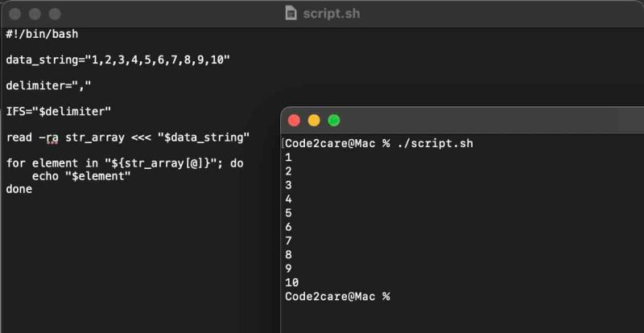Click the editor window's gray minimize button
Image resolution: width=644 pixels, height=333 pixels.
click(x=35, y=14)
